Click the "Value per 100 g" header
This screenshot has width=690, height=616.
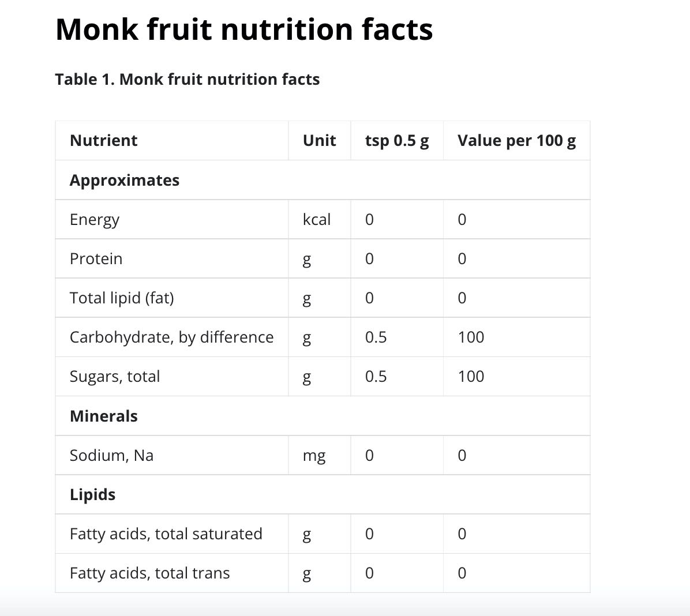point(516,141)
